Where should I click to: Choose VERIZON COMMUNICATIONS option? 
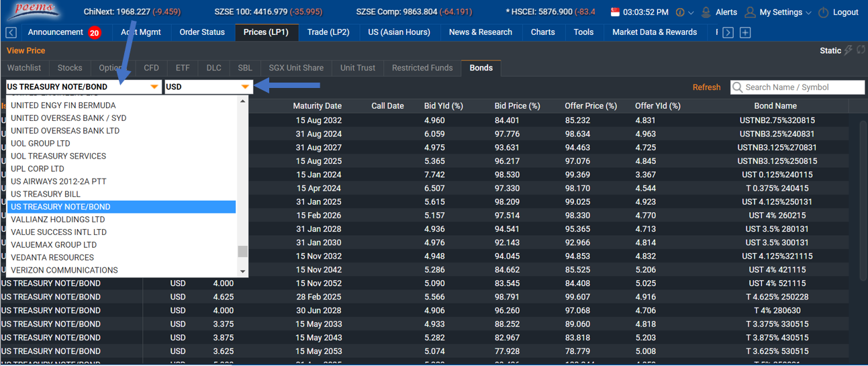[x=122, y=270]
